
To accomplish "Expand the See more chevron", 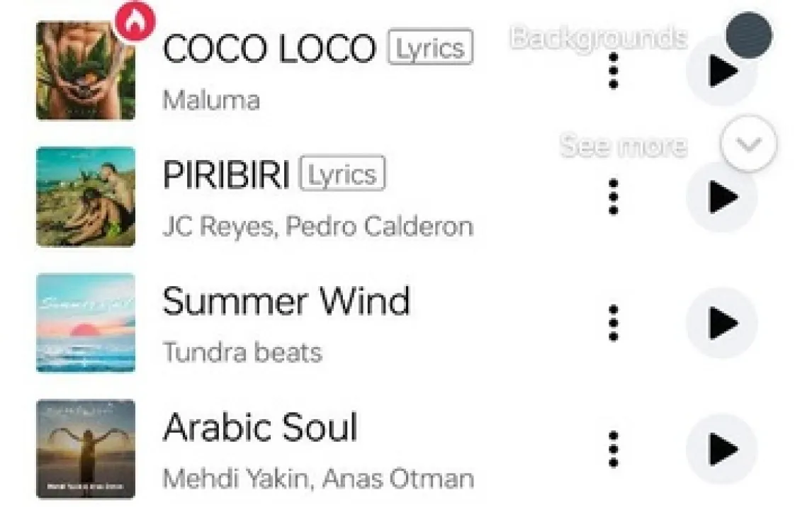I will 748,144.
